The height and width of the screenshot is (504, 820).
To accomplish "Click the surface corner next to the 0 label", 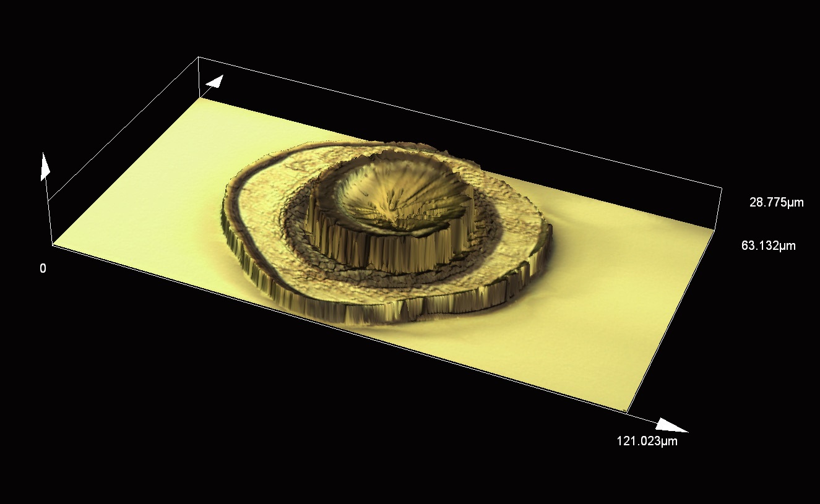I will pos(52,245).
